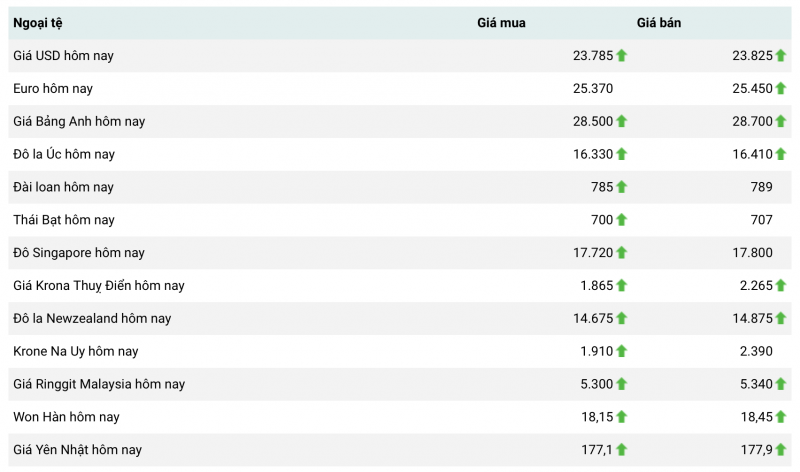The image size is (800, 472).
Task: Click the Giá mua column header
Action: tap(501, 23)
